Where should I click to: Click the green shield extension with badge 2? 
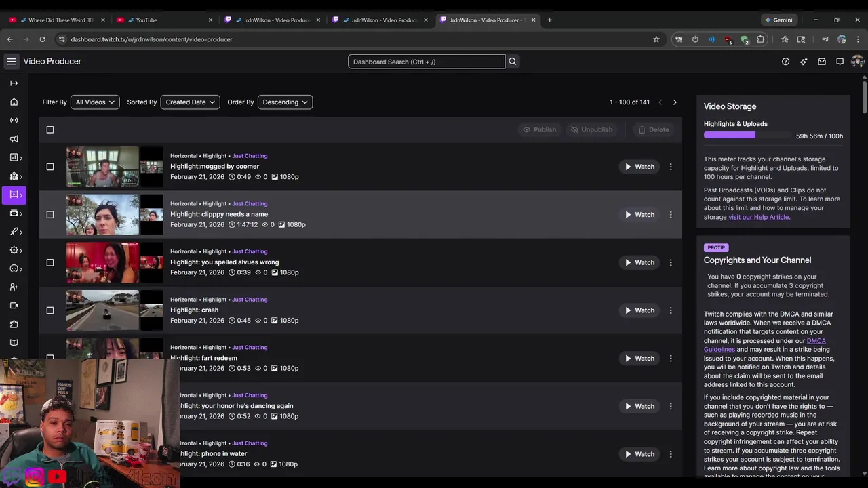pos(745,39)
